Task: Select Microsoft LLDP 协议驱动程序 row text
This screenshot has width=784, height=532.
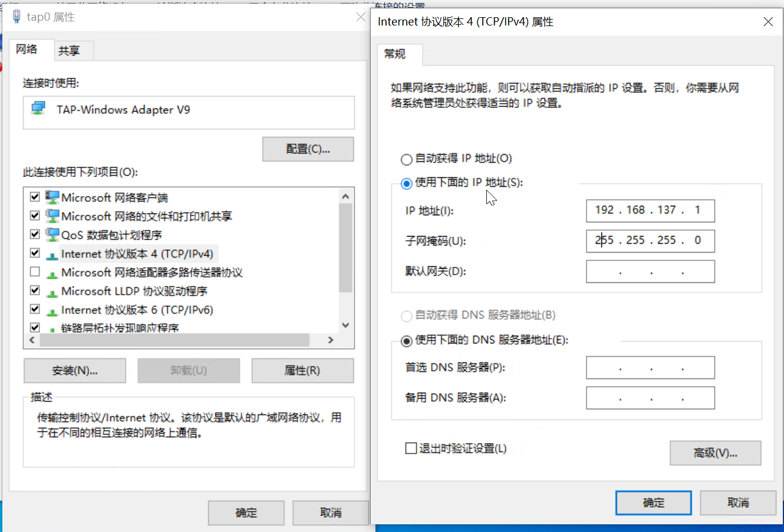Action: (x=134, y=291)
